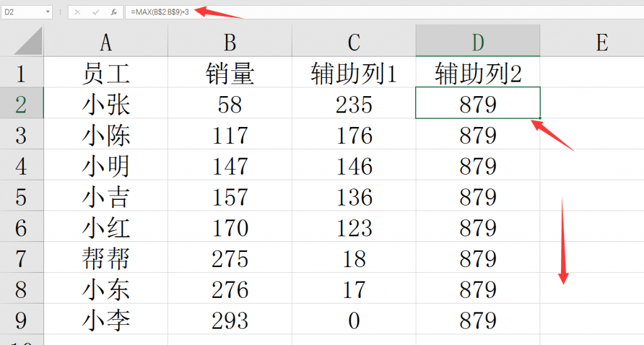Click the 辅助列1 cell with value 235
The height and width of the screenshot is (345, 644).
[x=354, y=104]
